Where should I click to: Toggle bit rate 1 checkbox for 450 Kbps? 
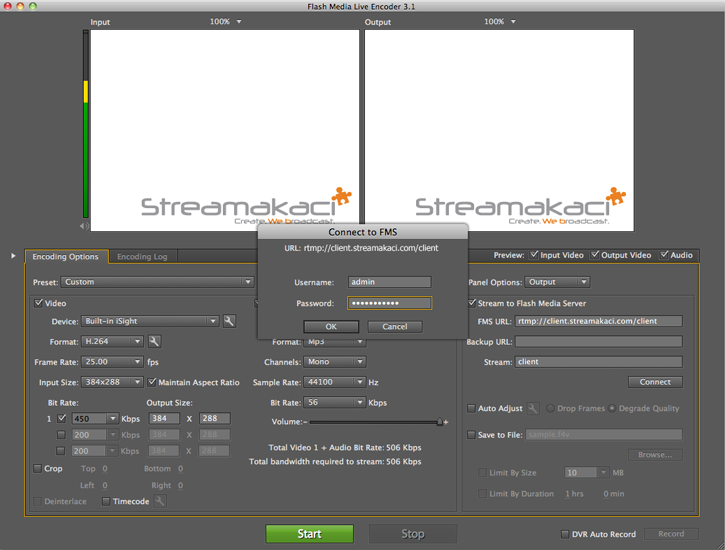pyautogui.click(x=61, y=419)
